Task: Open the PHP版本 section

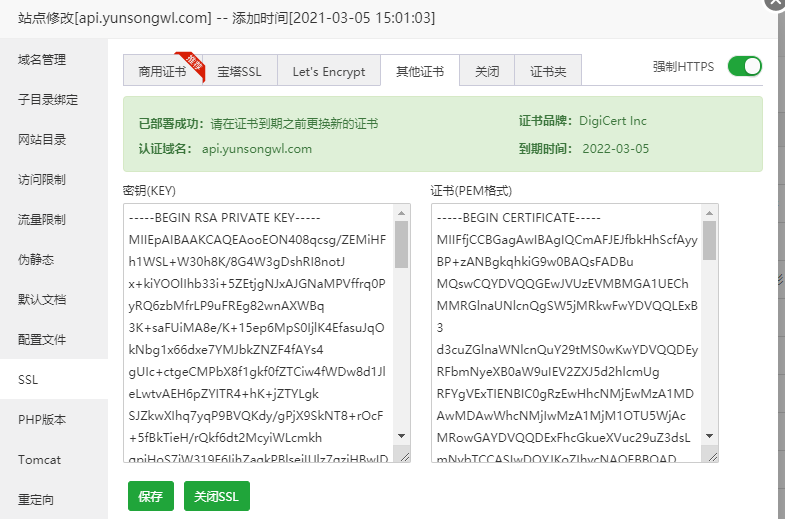Action: pyautogui.click(x=42, y=420)
